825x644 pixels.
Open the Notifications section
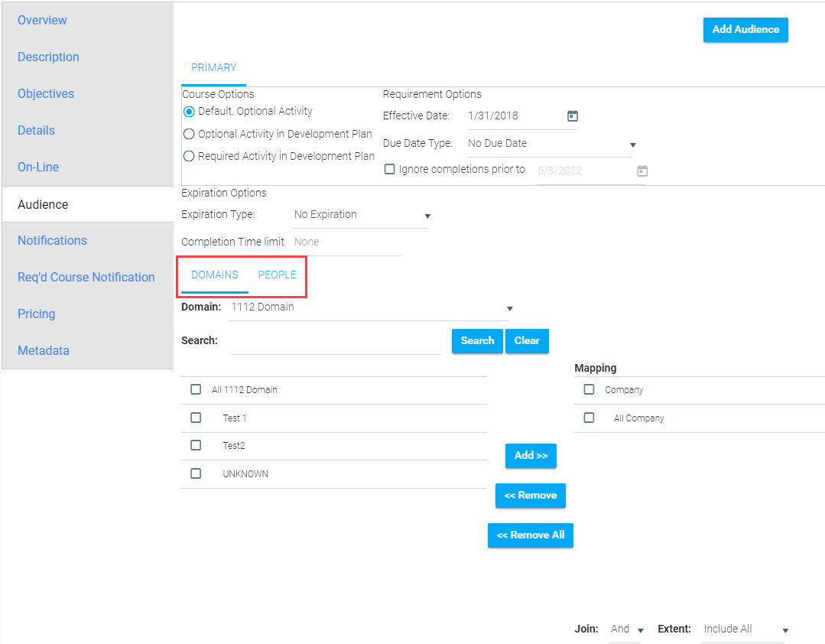[52, 241]
